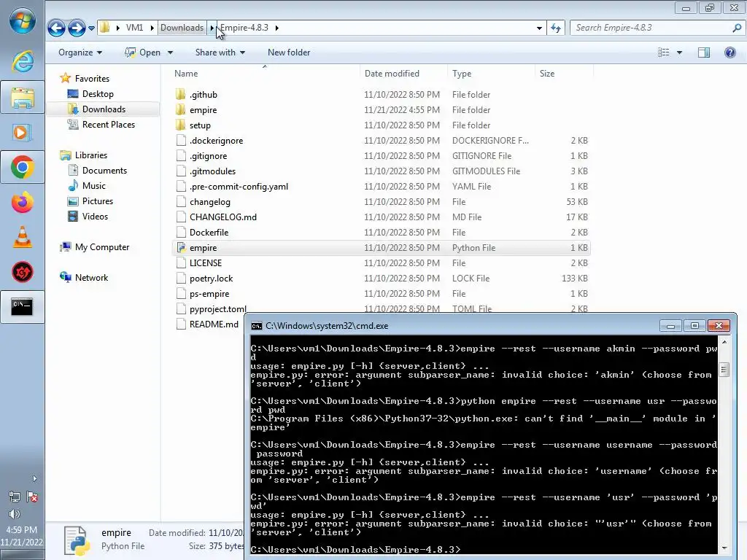
Task: Select Desktop in navigation pane
Action: pos(98,94)
